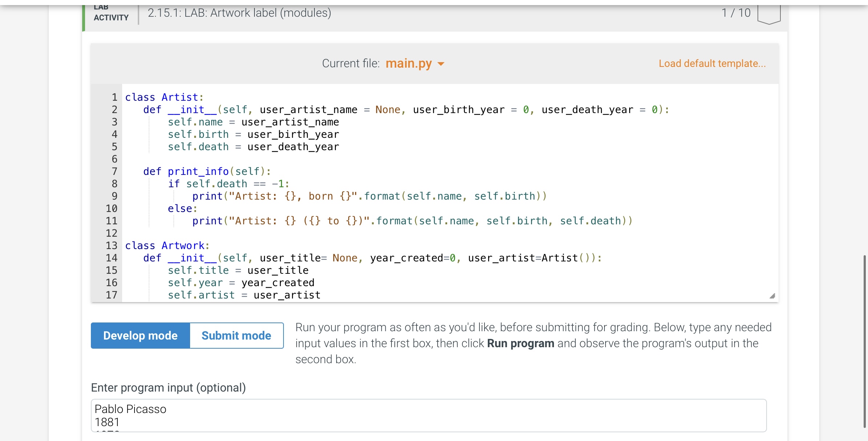Place cursor on class Artwork line
Screen dimensions: 868x441
[167, 245]
